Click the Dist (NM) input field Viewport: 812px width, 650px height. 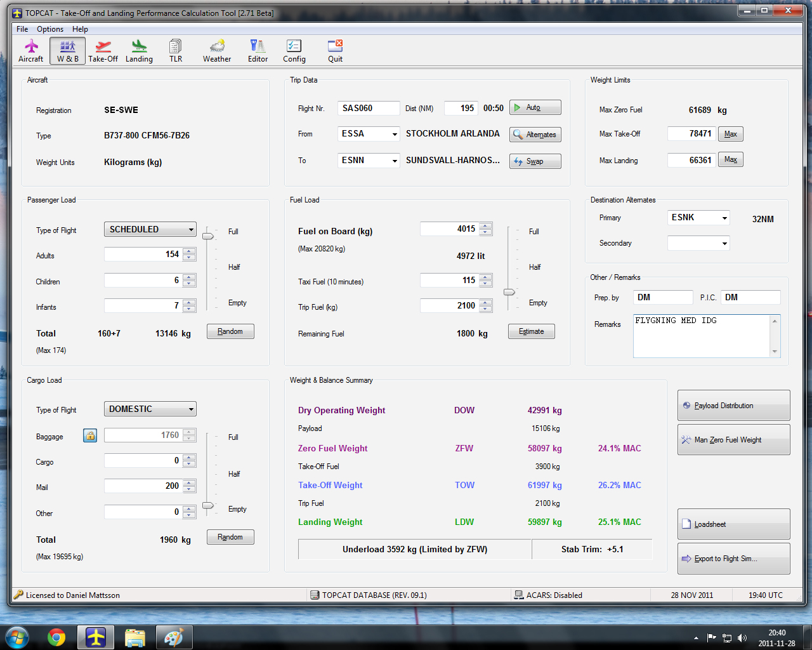pyautogui.click(x=461, y=108)
